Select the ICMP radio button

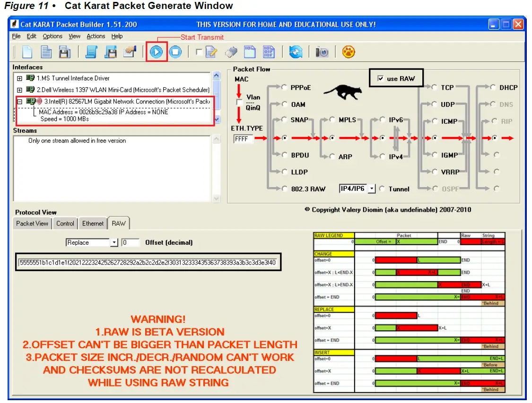click(435, 121)
